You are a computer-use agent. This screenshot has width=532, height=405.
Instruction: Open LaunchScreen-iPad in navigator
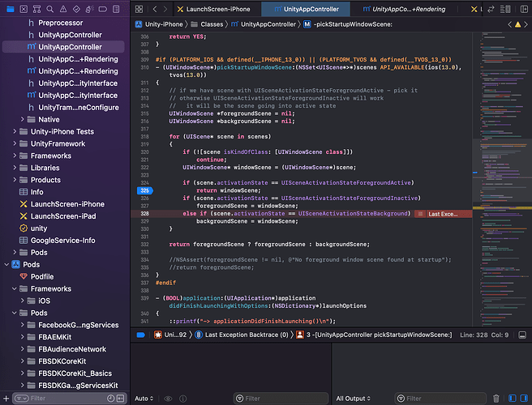(x=63, y=216)
